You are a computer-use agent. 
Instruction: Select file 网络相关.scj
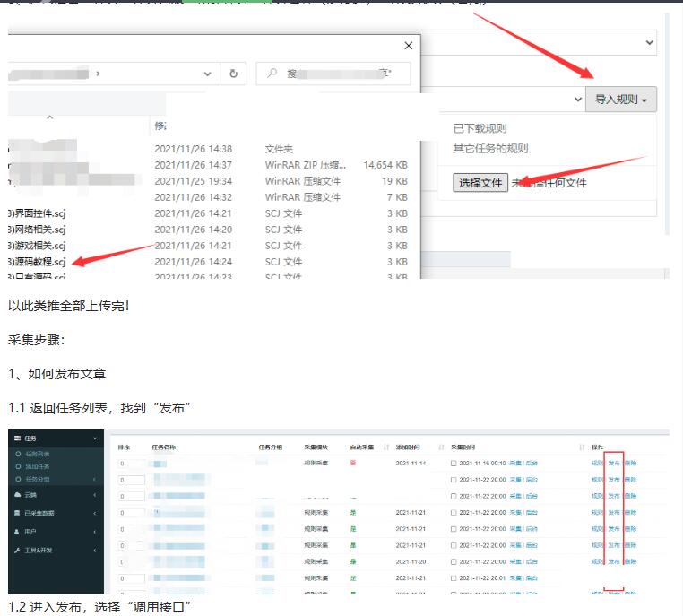pyautogui.click(x=37, y=230)
